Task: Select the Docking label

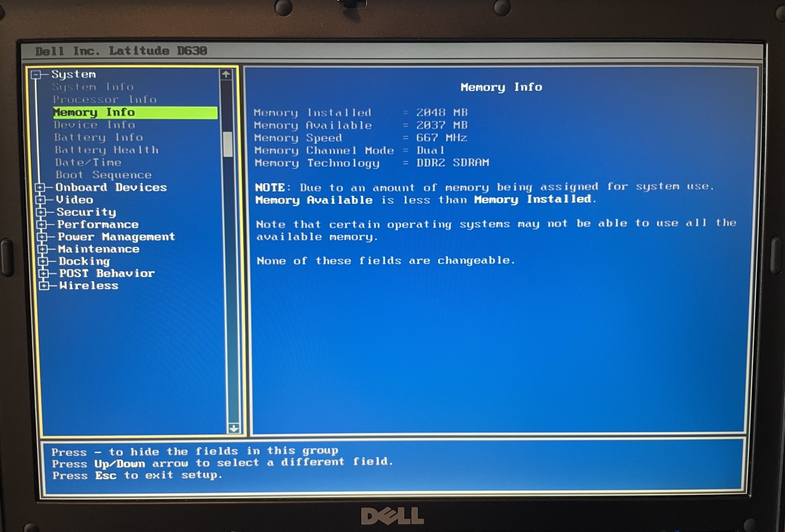Action: click(84, 261)
